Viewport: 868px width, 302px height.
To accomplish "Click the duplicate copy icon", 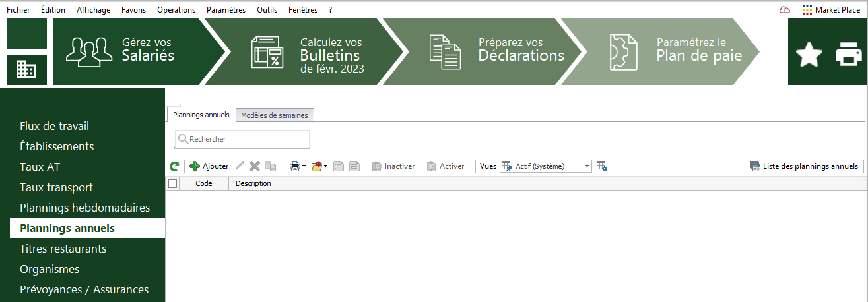I will coord(270,166).
